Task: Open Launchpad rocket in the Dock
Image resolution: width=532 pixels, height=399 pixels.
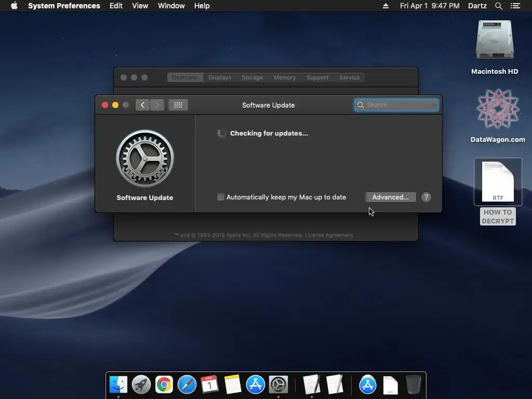Action: [x=141, y=384]
